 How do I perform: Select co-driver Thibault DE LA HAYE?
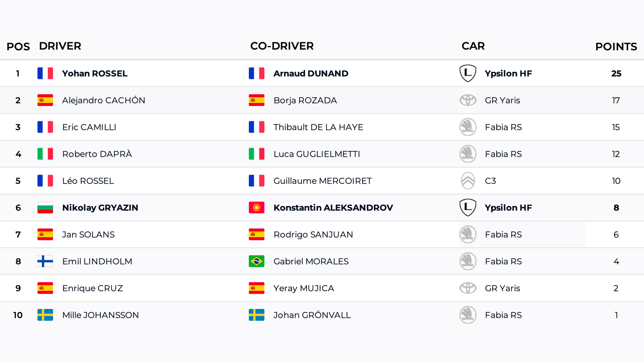[x=318, y=127]
